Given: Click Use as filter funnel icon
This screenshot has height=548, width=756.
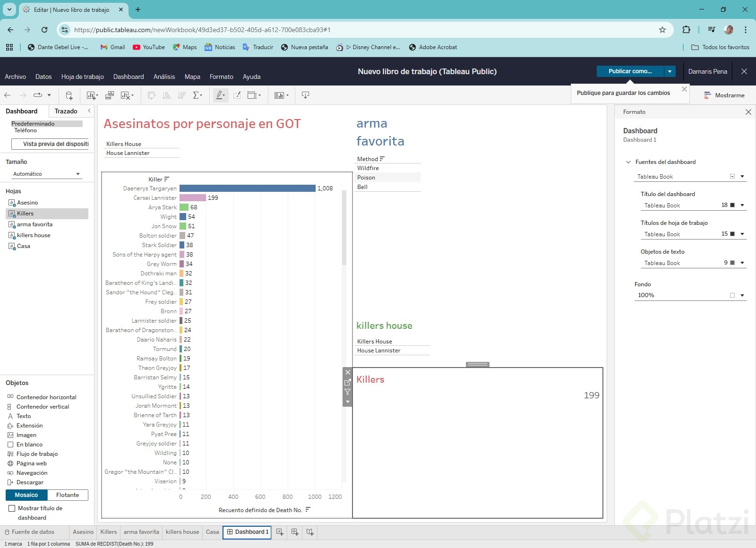Looking at the screenshot, I should (x=348, y=392).
